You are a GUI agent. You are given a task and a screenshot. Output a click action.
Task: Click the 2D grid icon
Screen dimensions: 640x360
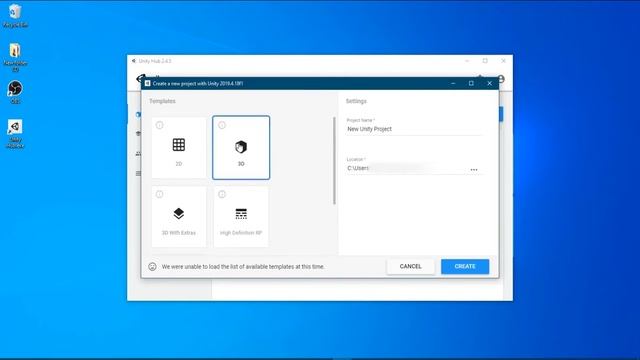point(179,144)
